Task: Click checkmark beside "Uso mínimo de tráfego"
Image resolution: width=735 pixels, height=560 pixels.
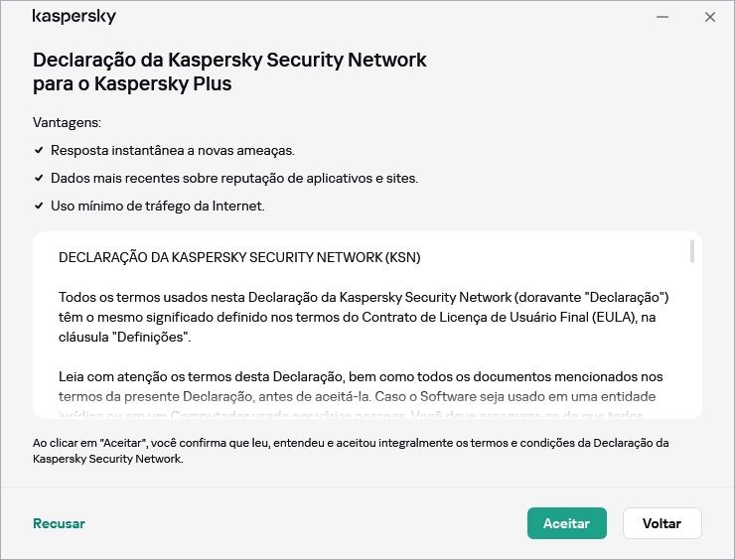Action: coord(39,207)
